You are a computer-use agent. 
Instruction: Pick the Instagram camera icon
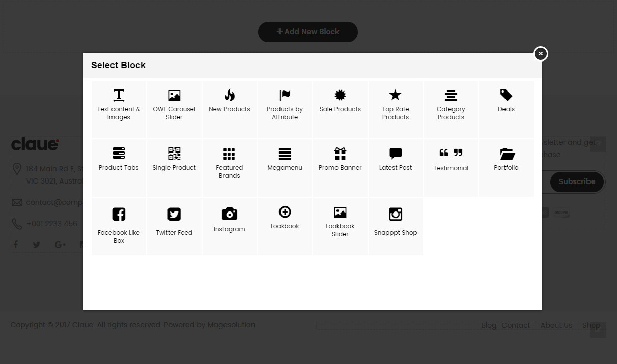click(x=230, y=214)
